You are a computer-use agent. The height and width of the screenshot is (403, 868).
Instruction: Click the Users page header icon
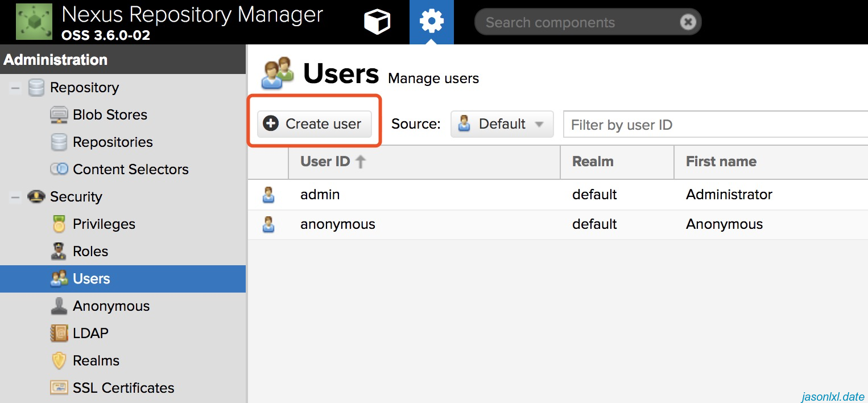(278, 73)
